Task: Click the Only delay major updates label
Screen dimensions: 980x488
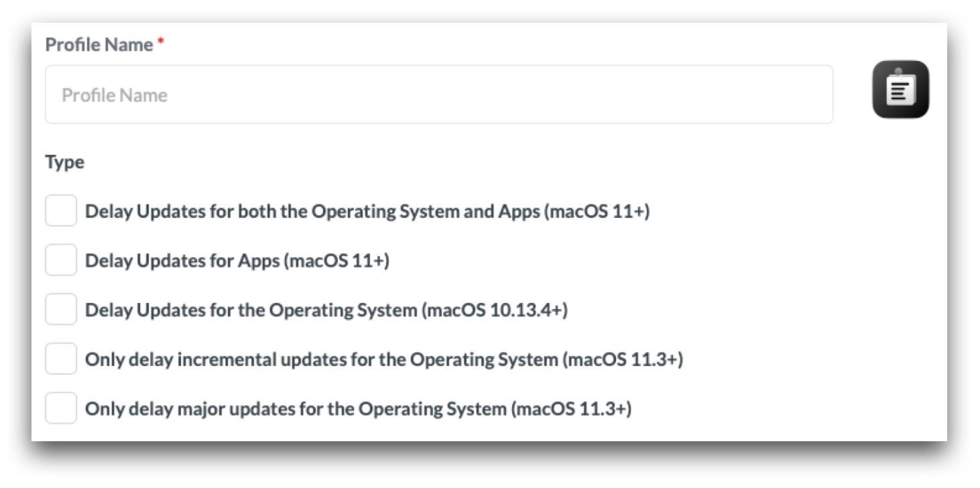Action: (296, 408)
